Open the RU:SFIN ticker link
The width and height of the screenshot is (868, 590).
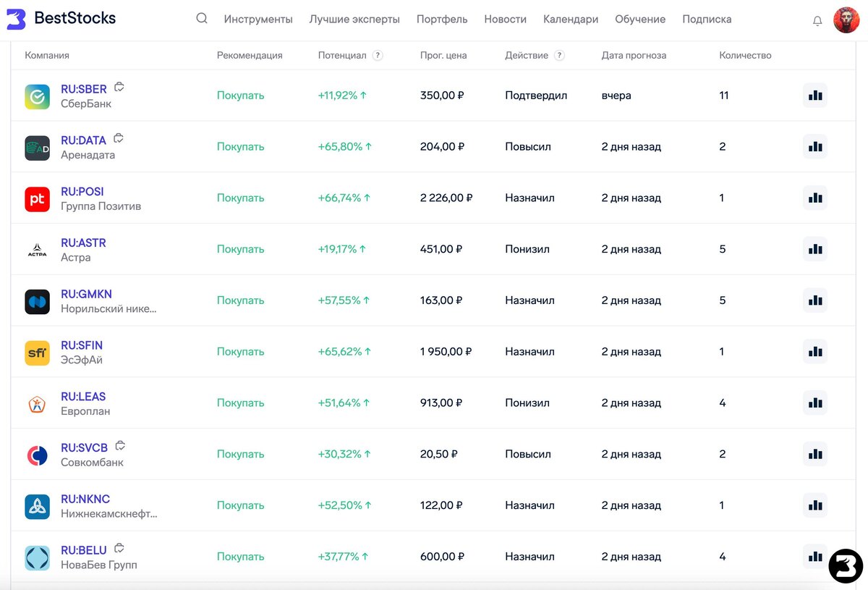point(82,345)
